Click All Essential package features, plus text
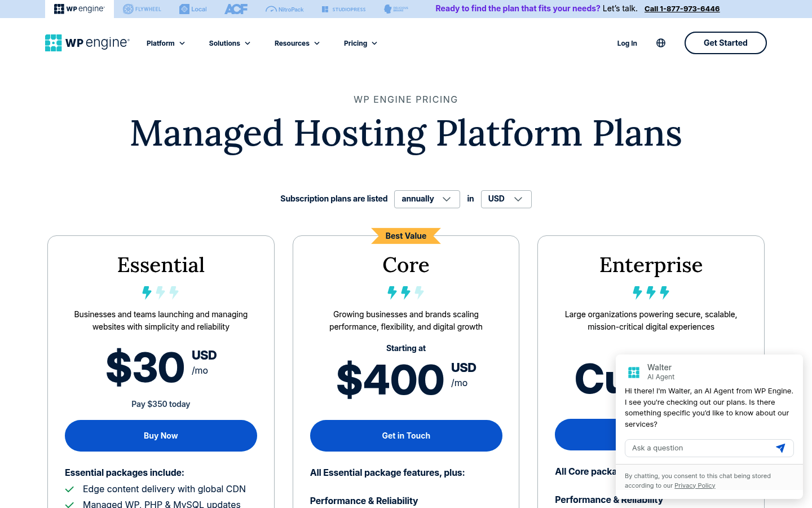This screenshot has width=812, height=508. tap(387, 473)
